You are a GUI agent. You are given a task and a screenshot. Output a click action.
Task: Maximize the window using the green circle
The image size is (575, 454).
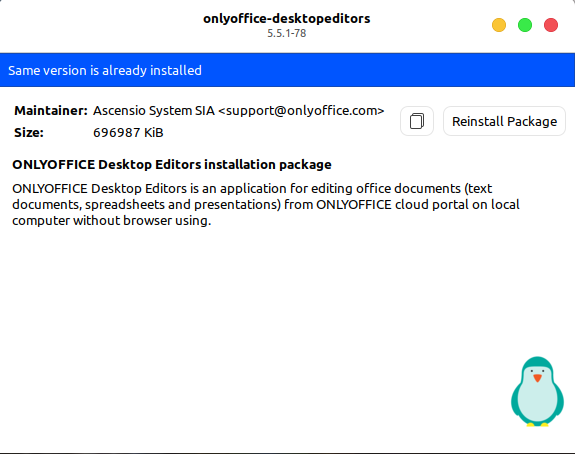(x=525, y=25)
